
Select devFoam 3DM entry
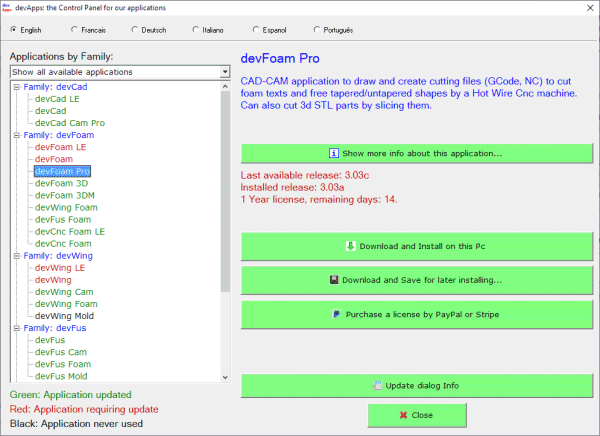(65, 195)
